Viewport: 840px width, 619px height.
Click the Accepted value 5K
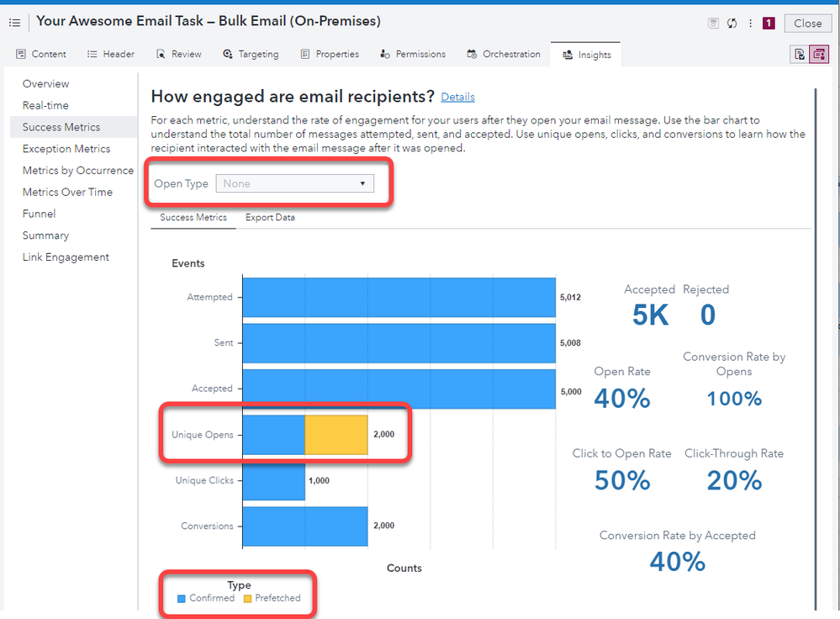point(650,315)
